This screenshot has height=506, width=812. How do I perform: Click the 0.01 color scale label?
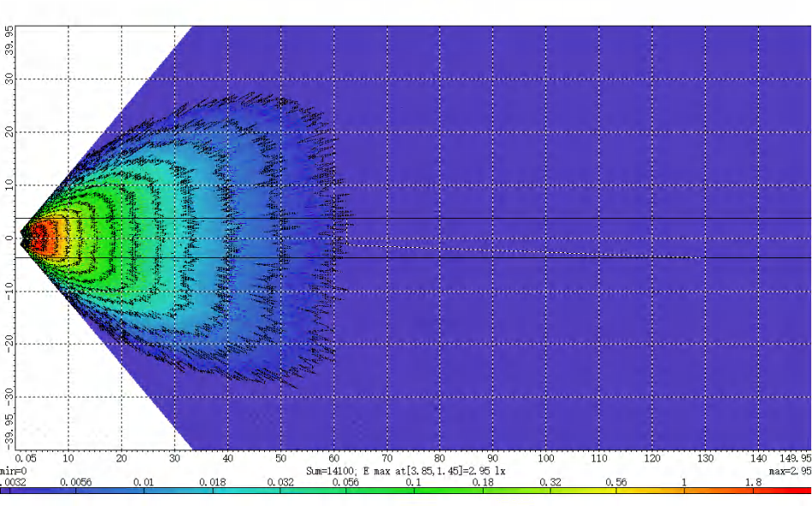pos(143,482)
